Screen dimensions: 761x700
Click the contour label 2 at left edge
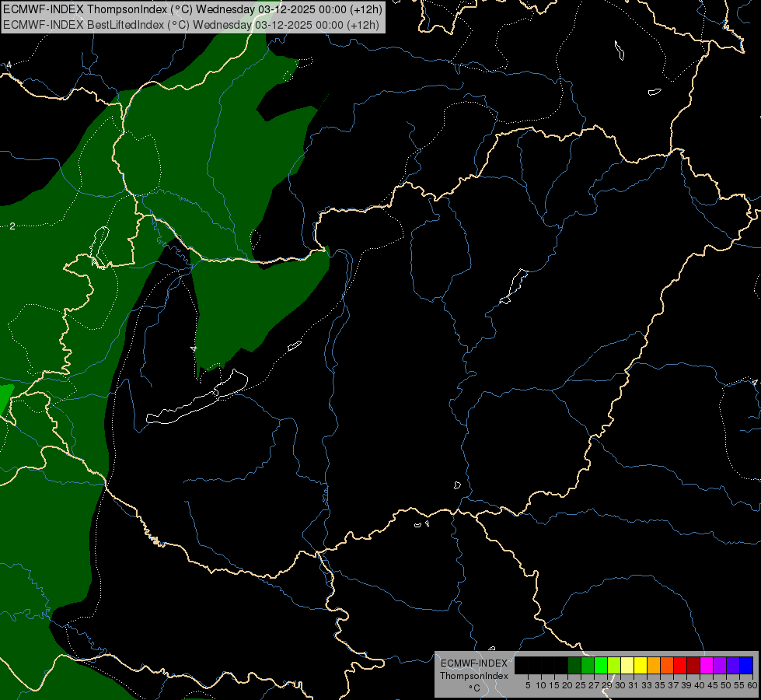pyautogui.click(x=12, y=226)
